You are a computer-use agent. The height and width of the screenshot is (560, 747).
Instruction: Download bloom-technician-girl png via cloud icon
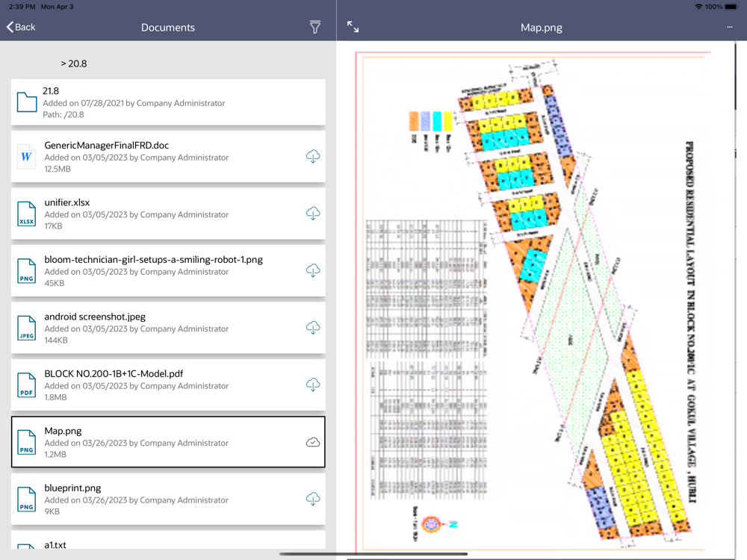click(313, 270)
